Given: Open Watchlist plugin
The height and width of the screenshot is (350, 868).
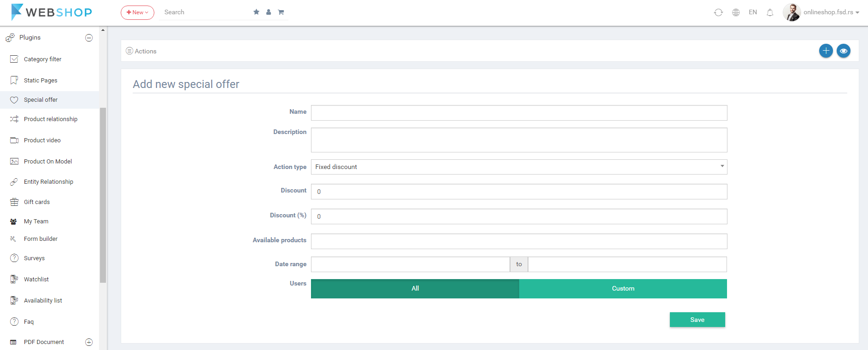Looking at the screenshot, I should tap(36, 279).
